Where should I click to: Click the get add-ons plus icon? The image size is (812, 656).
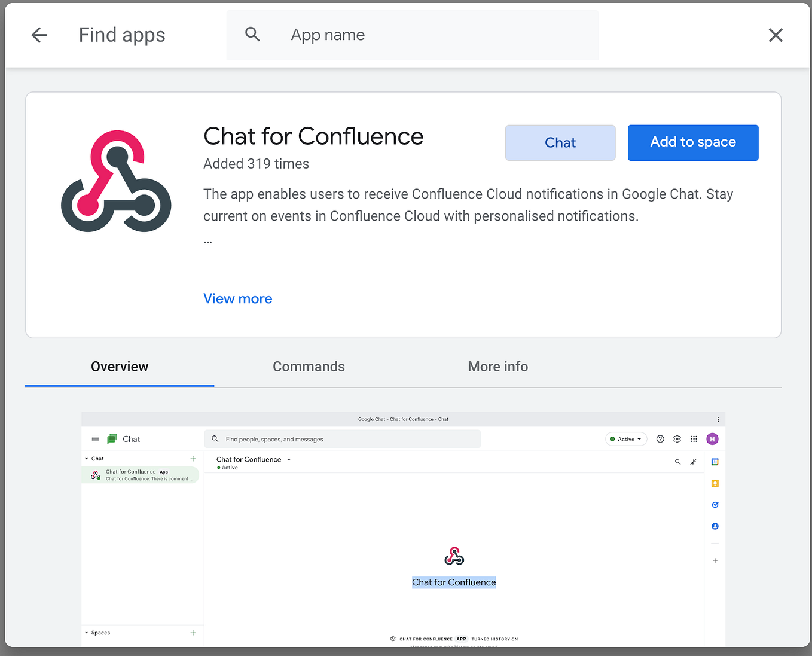pyautogui.click(x=715, y=560)
